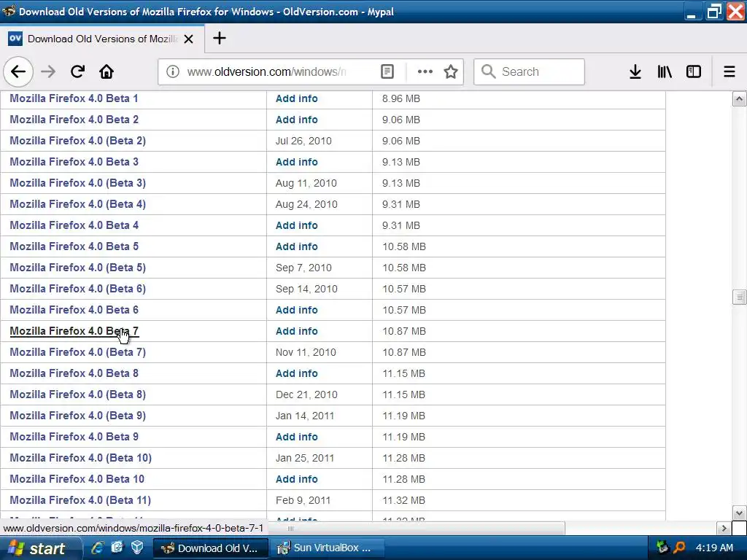The image size is (747, 560).
Task: Click Add info for Beta 9 row
Action: (x=296, y=437)
